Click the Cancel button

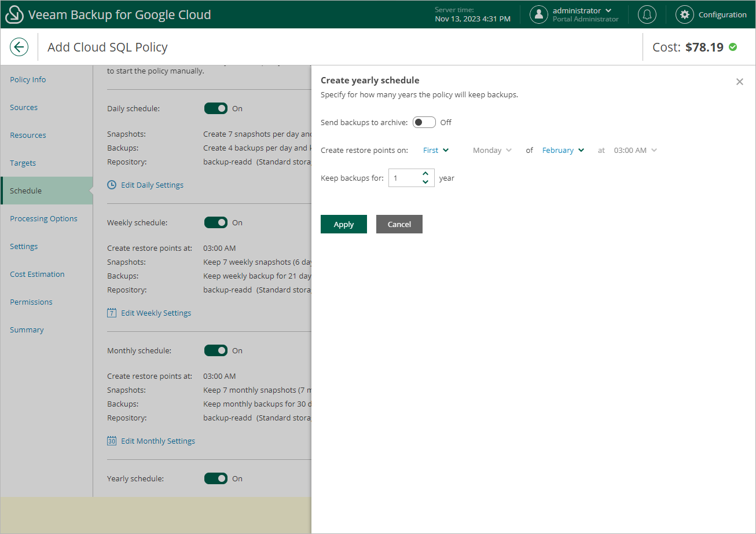[x=399, y=224]
